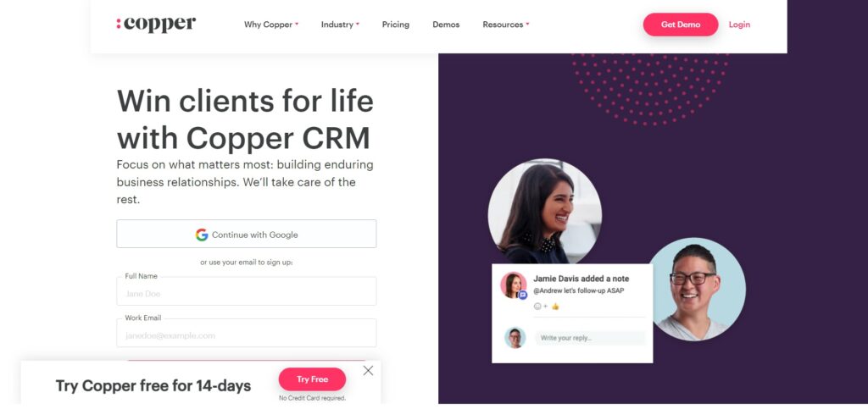Image resolution: width=868 pixels, height=409 pixels.
Task: Expand the Resources dropdown menu
Action: pyautogui.click(x=506, y=25)
